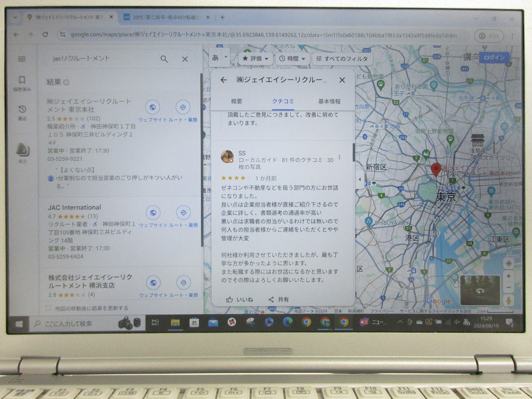Open the 時間 hours filter dropdown
The height and width of the screenshot is (399, 532).
point(292,59)
